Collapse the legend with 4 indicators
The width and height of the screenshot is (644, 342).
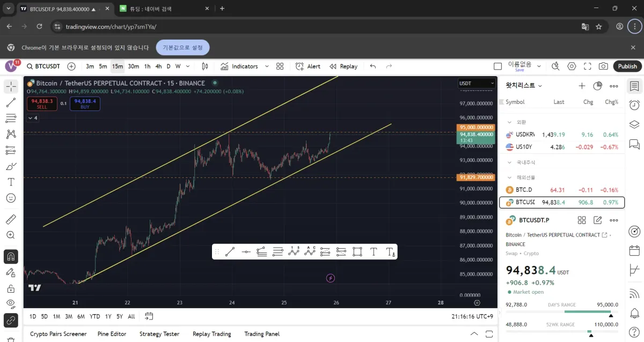pos(32,118)
